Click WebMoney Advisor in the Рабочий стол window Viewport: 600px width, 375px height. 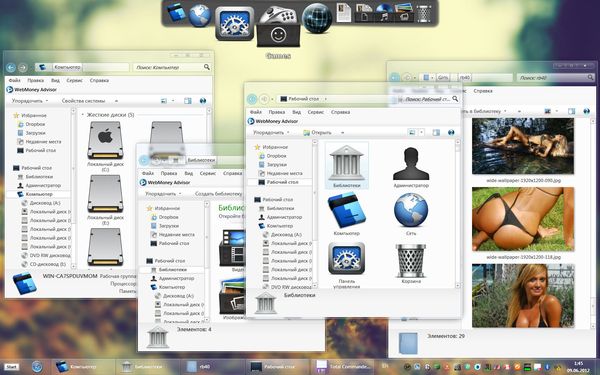pyautogui.click(x=273, y=121)
